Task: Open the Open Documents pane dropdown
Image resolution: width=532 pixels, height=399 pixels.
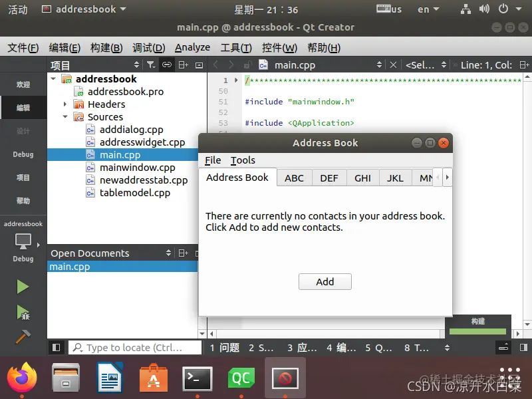Action: point(168,253)
